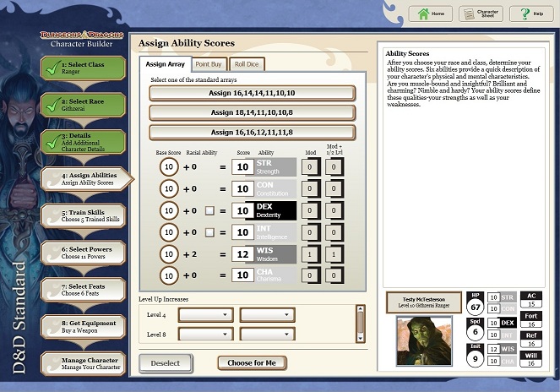Click the HP 67 badge
The height and width of the screenshot is (392, 560).
[x=475, y=304]
